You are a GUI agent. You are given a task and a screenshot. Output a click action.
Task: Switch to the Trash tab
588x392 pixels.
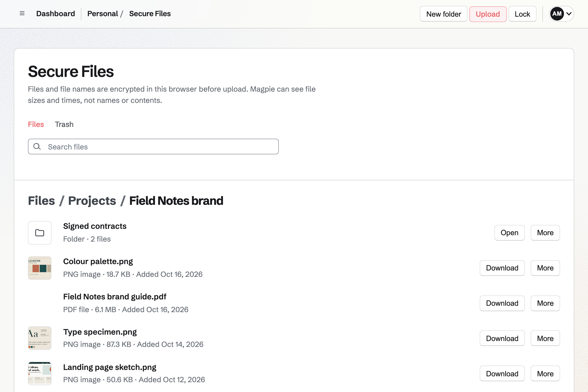[64, 124]
